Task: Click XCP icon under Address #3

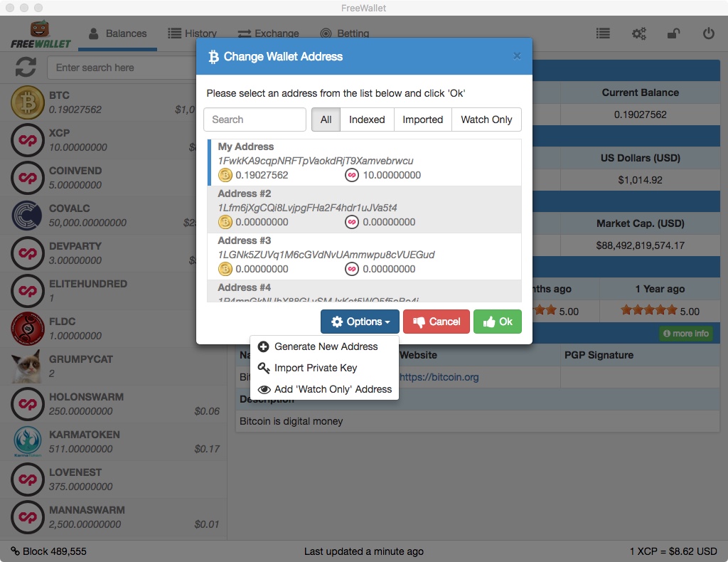Action: 352,269
